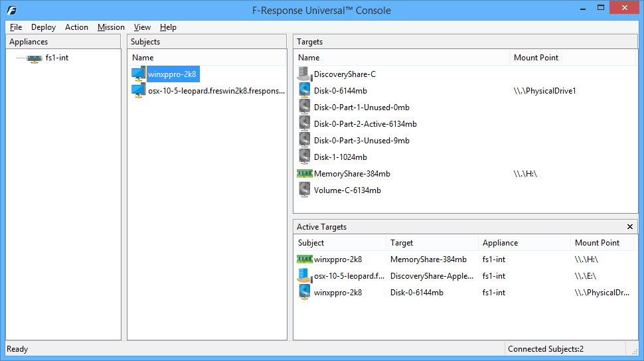644x361 pixels.
Task: Click the fs1-int appliance icon
Action: tap(35, 58)
